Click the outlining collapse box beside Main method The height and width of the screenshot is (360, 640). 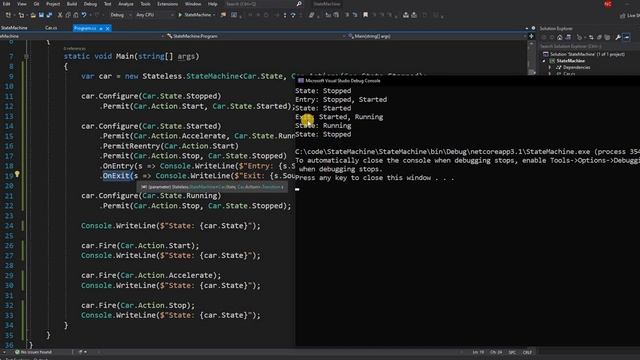(x=26, y=57)
